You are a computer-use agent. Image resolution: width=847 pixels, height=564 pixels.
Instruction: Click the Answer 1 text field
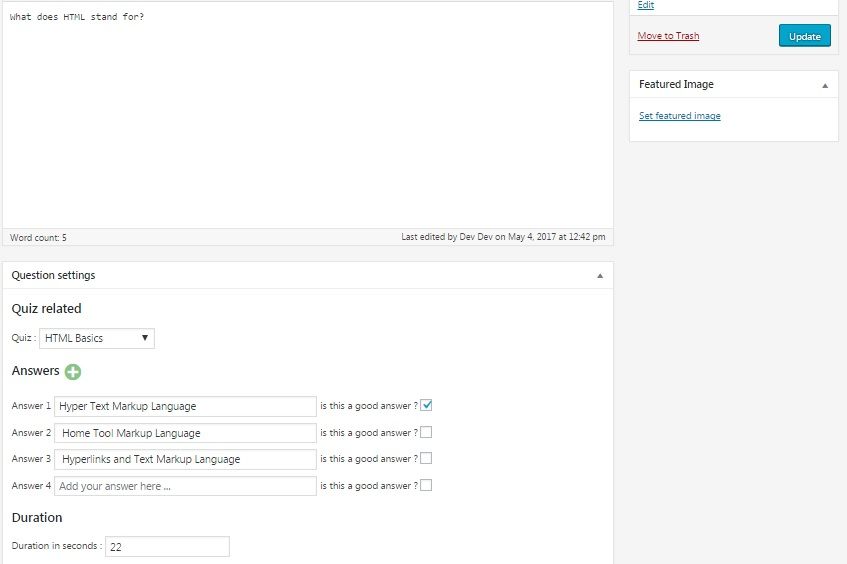(x=185, y=406)
